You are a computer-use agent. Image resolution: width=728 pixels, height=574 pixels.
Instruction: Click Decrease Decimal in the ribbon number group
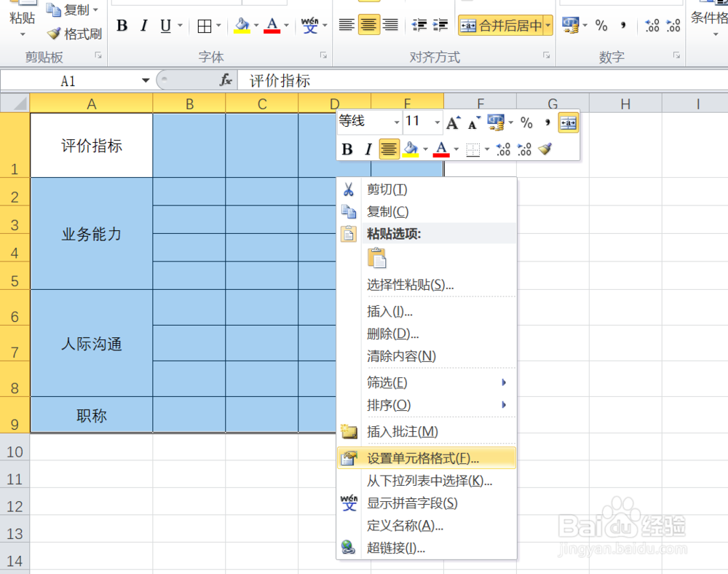[x=673, y=25]
